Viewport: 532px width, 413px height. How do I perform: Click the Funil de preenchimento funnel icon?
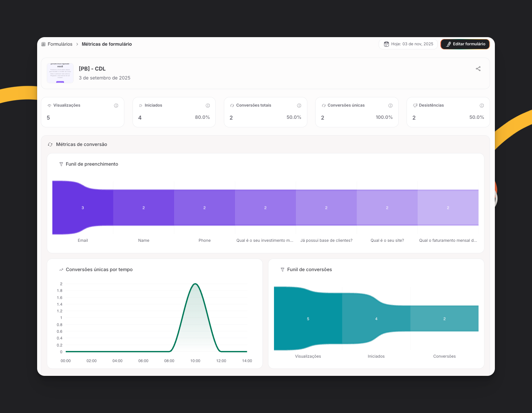tap(61, 164)
